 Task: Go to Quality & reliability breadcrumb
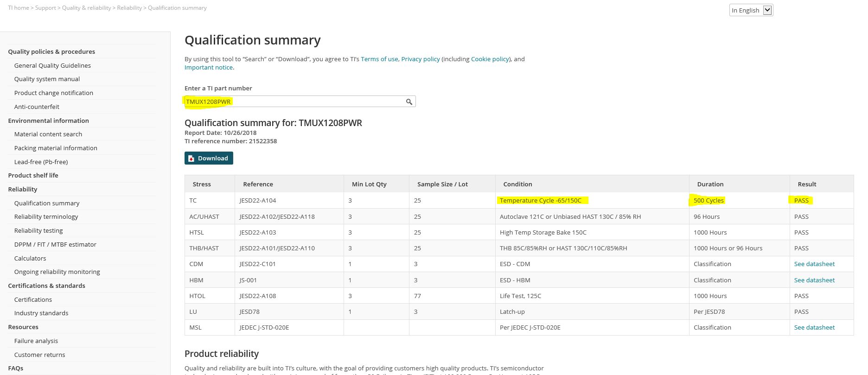pos(87,8)
